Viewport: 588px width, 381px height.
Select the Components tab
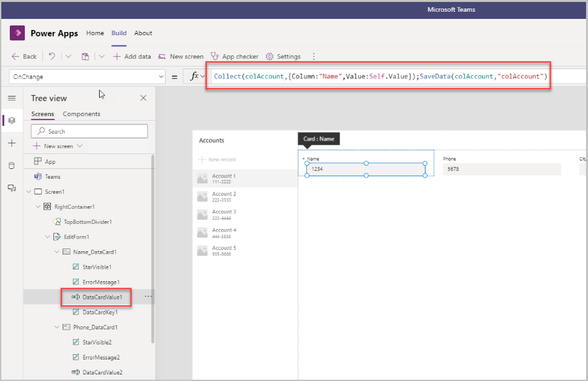[x=81, y=114]
